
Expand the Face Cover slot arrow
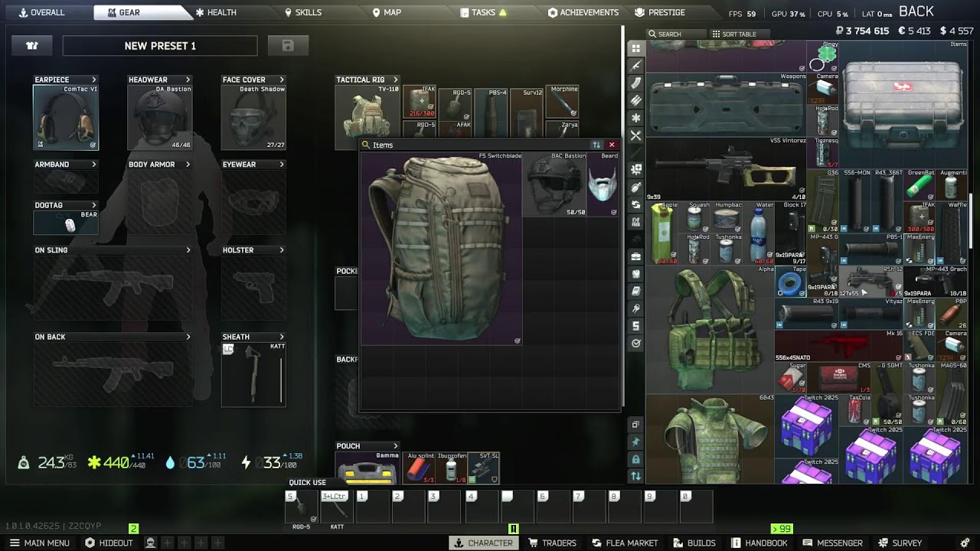pyautogui.click(x=282, y=80)
